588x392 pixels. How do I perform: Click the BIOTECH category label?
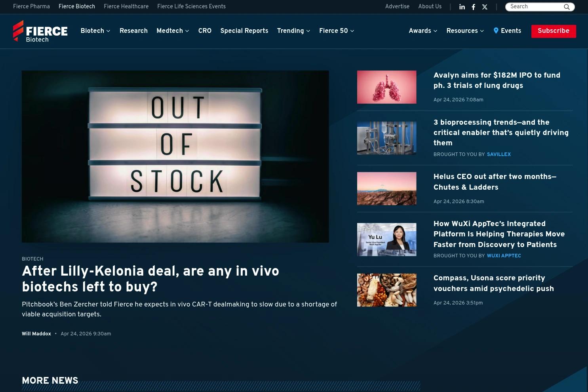tap(32, 259)
